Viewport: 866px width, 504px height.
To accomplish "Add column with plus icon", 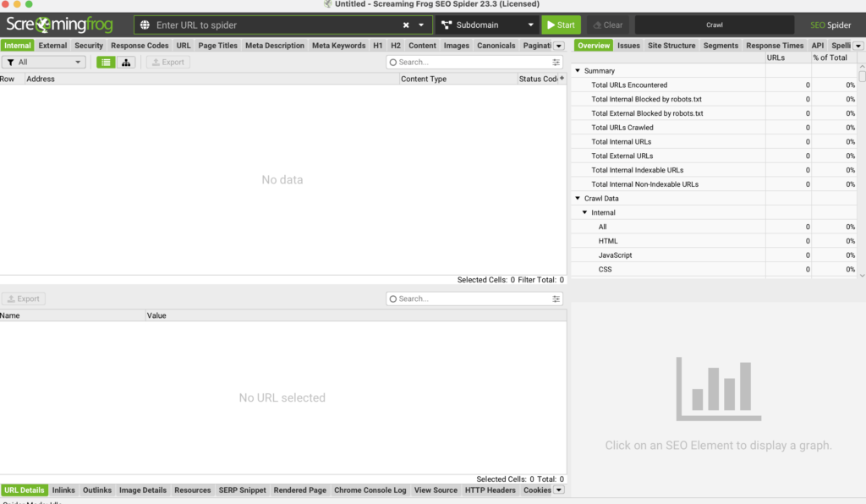I will (x=562, y=79).
